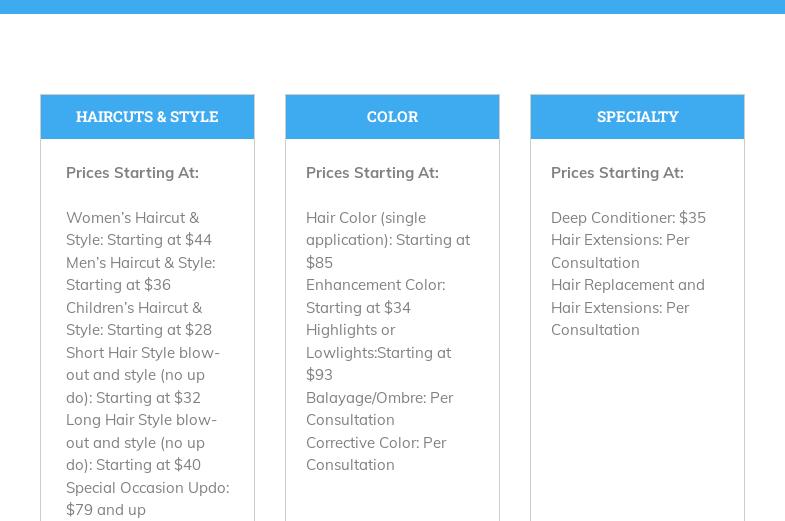The image size is (785, 521).
Task: Click the Children's Haircut & Style entry
Action: [138, 319]
